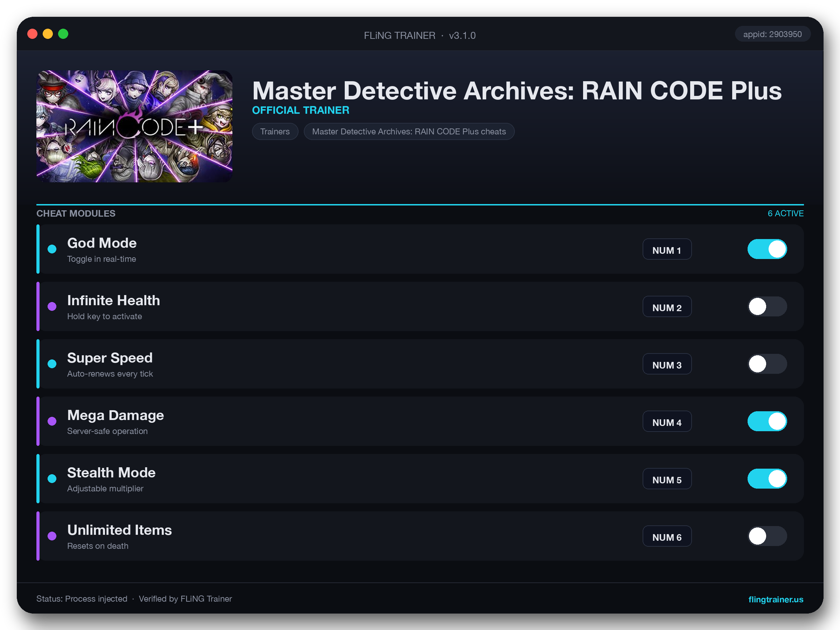840x630 pixels.
Task: Click 'Verified by FLiNG Trainer' status text
Action: pyautogui.click(x=185, y=599)
